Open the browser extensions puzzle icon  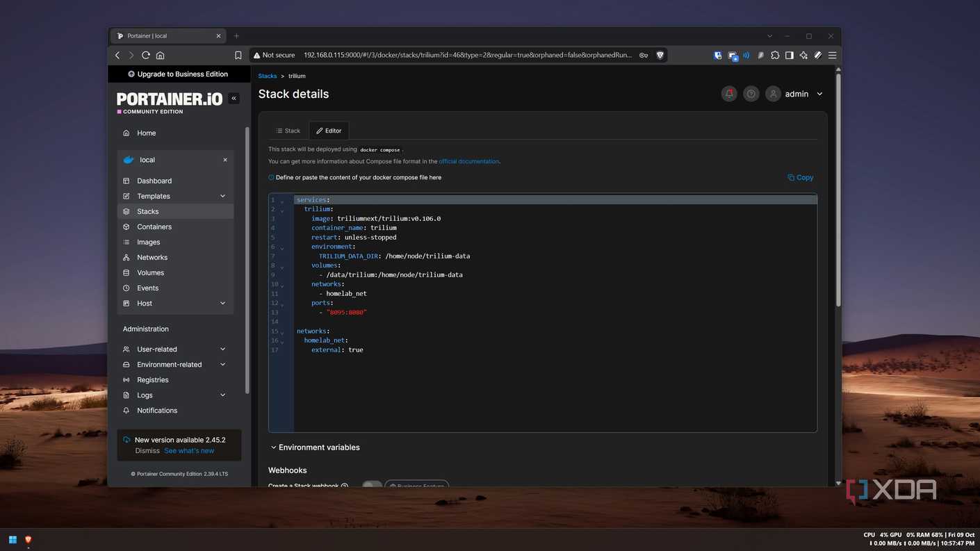(775, 55)
